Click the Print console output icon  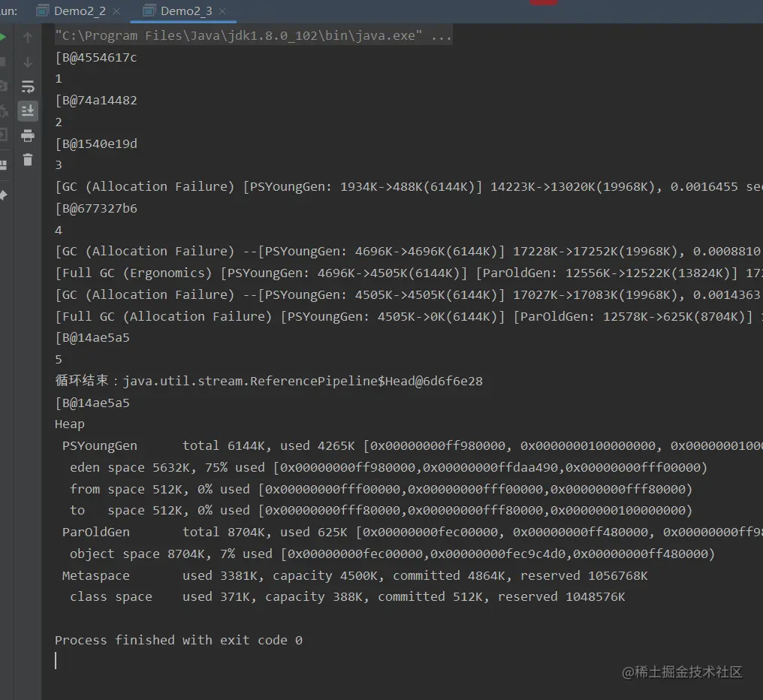click(28, 135)
